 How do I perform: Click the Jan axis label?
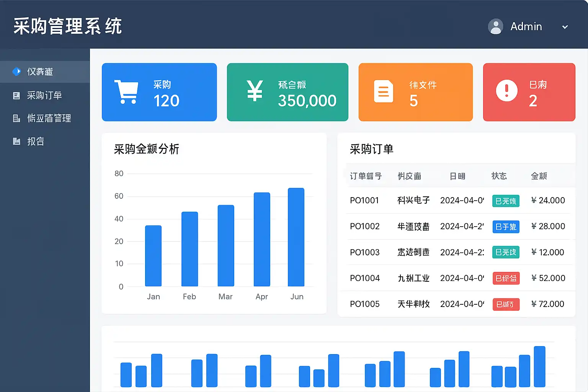[154, 297]
